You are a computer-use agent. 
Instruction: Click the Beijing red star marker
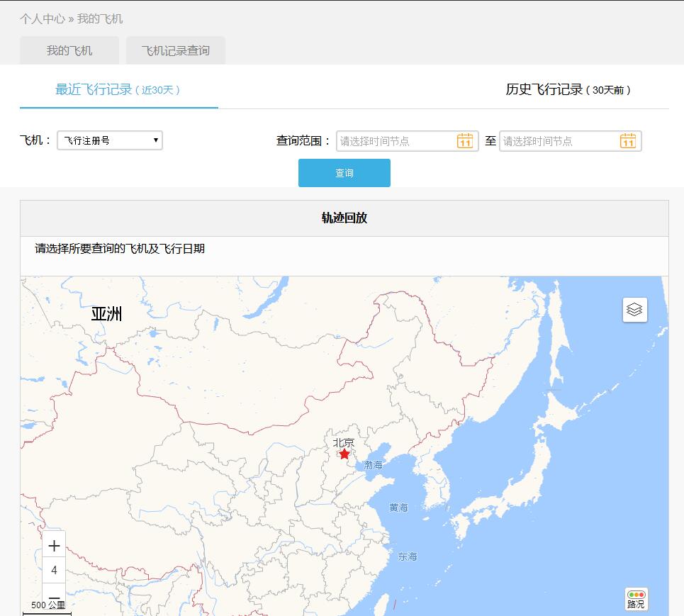click(344, 454)
